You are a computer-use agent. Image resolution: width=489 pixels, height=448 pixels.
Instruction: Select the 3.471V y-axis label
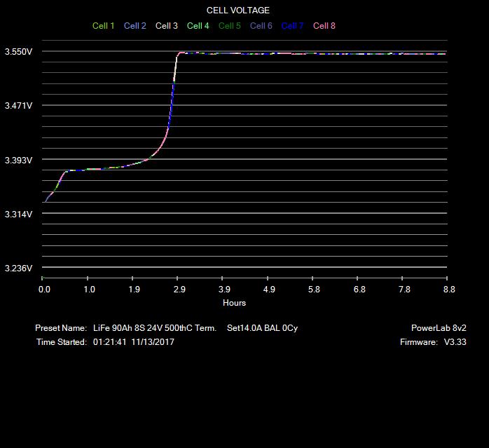tap(18, 106)
